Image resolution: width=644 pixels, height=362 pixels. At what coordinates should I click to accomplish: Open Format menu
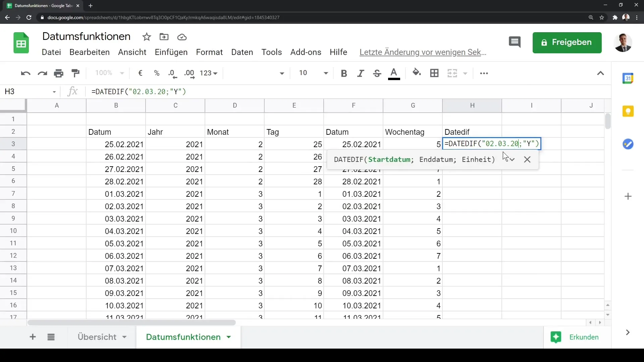pyautogui.click(x=209, y=52)
